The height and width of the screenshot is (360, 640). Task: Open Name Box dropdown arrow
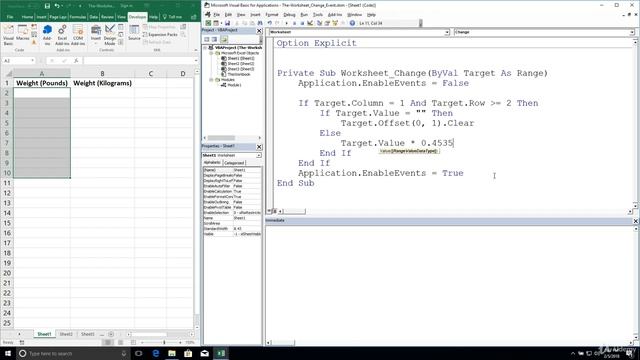(32, 60)
